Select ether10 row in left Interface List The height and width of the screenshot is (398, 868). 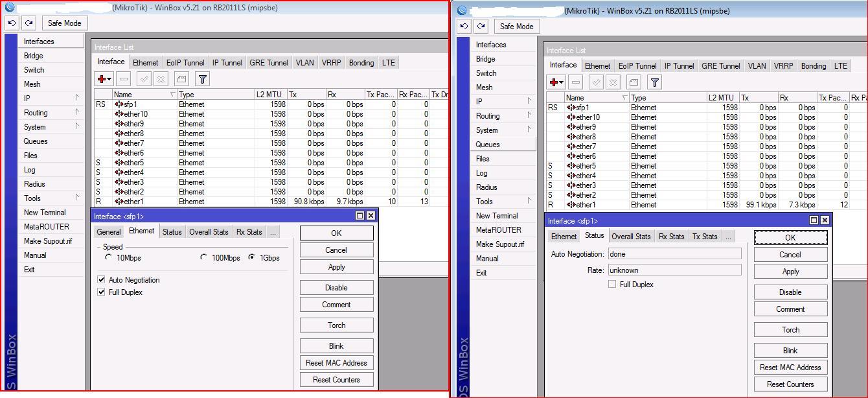(271, 114)
